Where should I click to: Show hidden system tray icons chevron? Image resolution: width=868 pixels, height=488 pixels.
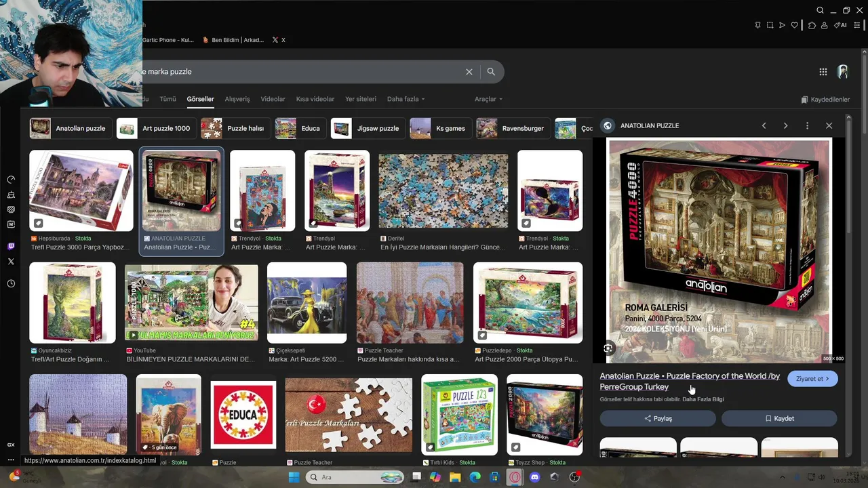pos(782,477)
